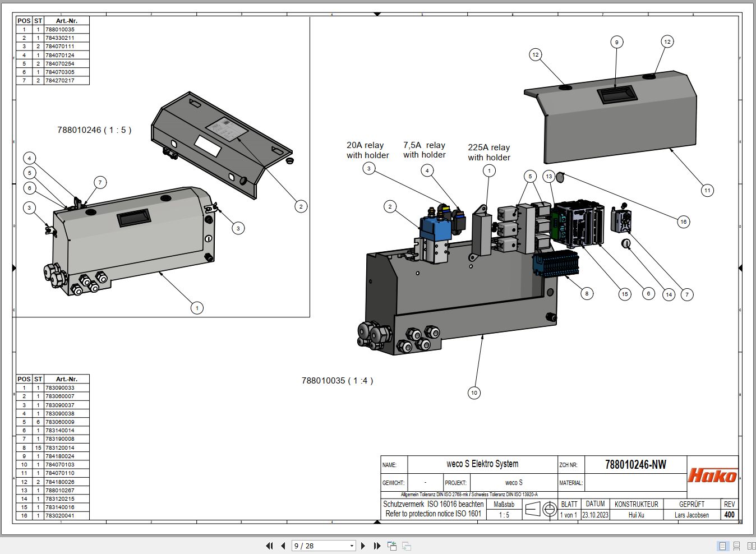Screen dimensions: 756x554
Task: Click part number 784070111 in top table
Action: tap(59, 47)
